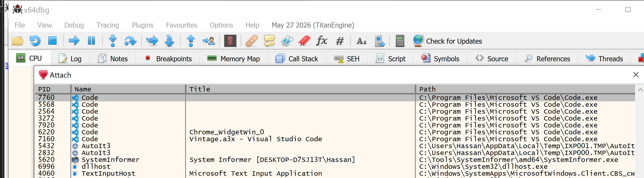Switch to the SEH tab
Viewport: 644px width, 178px height.
pos(347,59)
